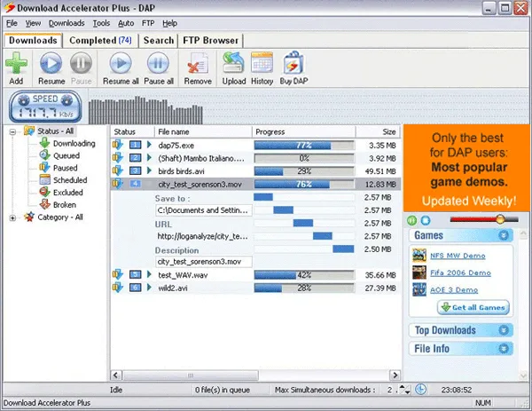Click the Get all Games button
Image resolution: width=532 pixels, height=411 pixels.
[473, 307]
